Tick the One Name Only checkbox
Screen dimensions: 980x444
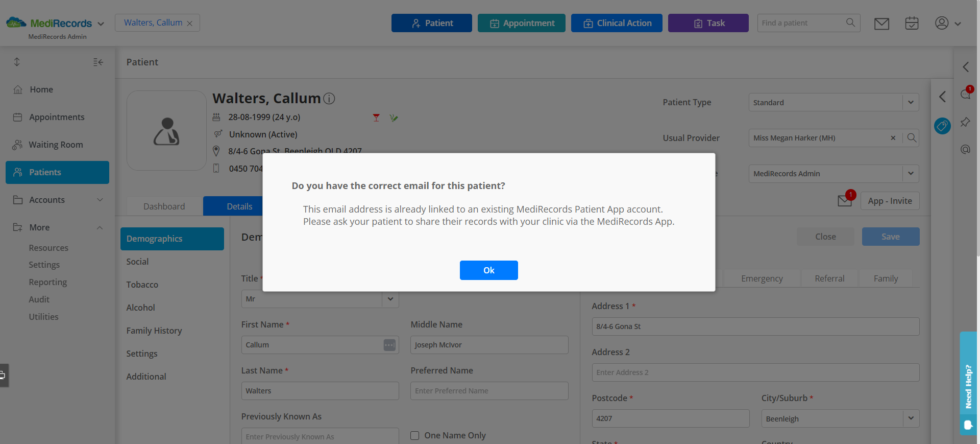(415, 435)
